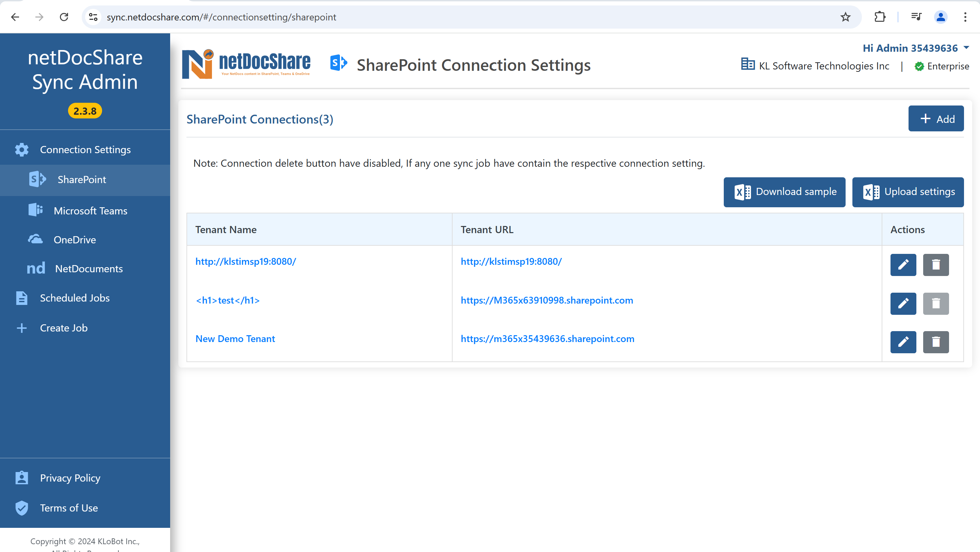This screenshot has height=552, width=980.
Task: Click the 2.3.8 version badge
Action: coord(85,111)
